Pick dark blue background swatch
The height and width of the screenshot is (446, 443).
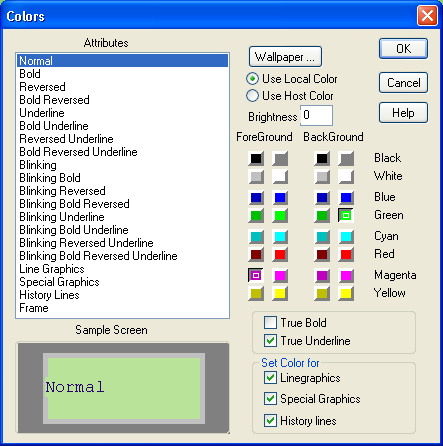point(322,198)
